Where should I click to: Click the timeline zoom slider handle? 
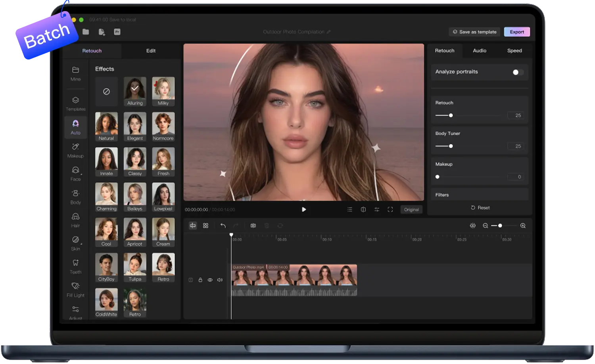(500, 226)
